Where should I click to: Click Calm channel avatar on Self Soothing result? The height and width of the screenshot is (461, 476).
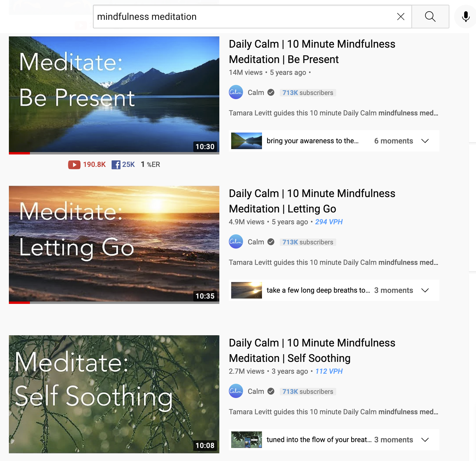(x=236, y=391)
